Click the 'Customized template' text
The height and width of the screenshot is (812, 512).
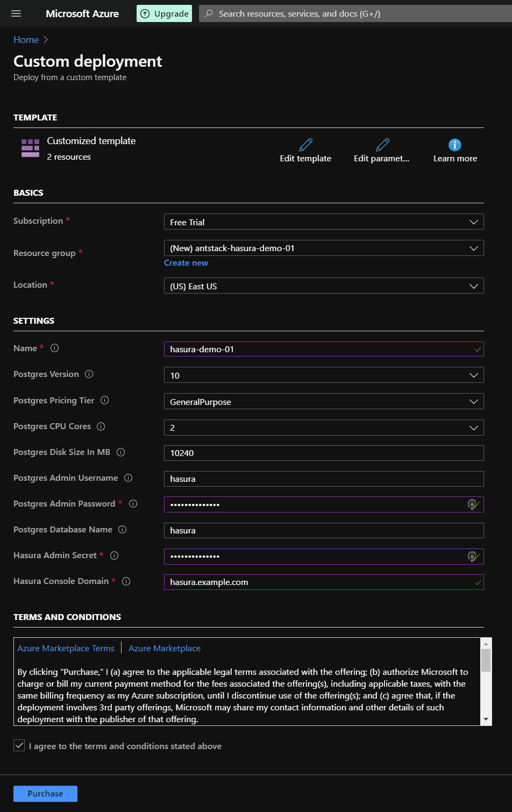point(91,141)
